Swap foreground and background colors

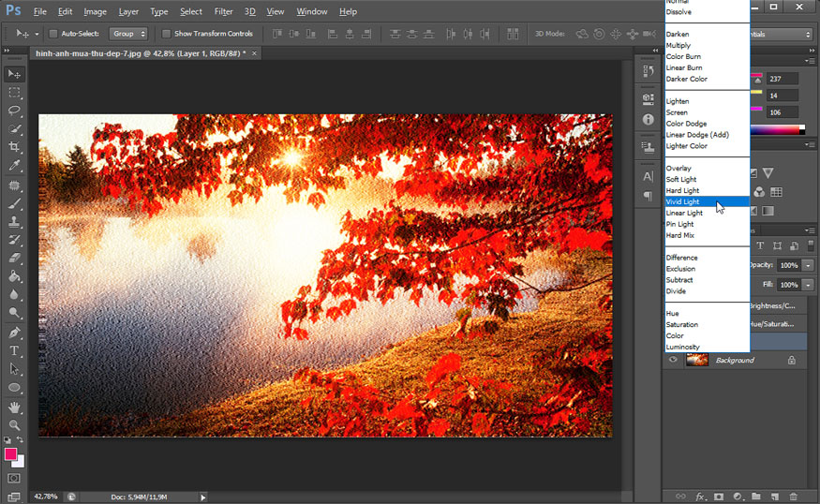[20, 439]
